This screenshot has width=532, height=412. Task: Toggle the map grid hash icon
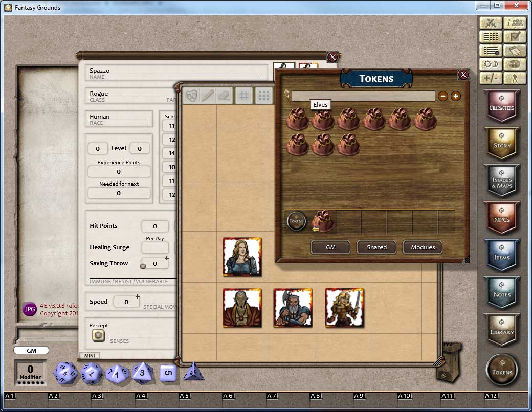click(x=245, y=96)
